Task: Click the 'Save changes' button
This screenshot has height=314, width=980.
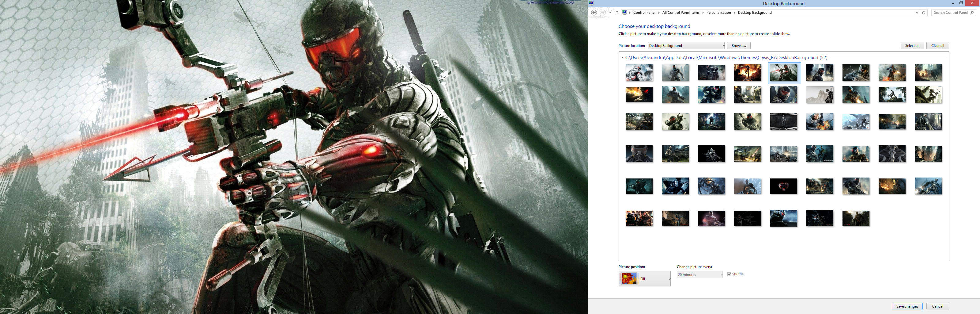Action: (907, 306)
